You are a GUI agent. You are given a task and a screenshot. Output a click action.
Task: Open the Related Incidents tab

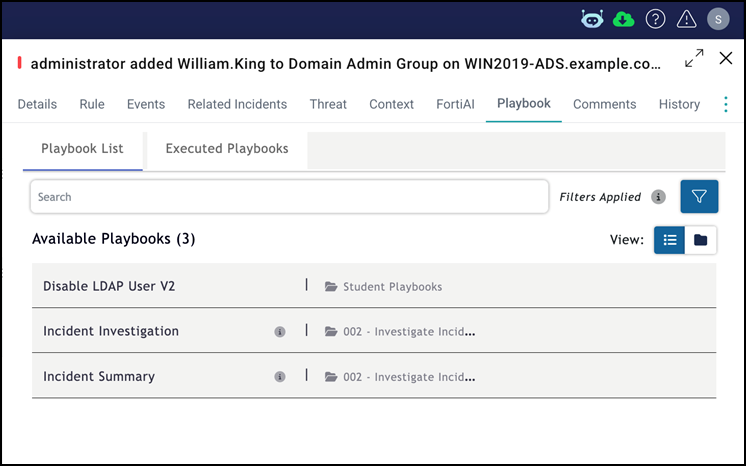tap(237, 104)
